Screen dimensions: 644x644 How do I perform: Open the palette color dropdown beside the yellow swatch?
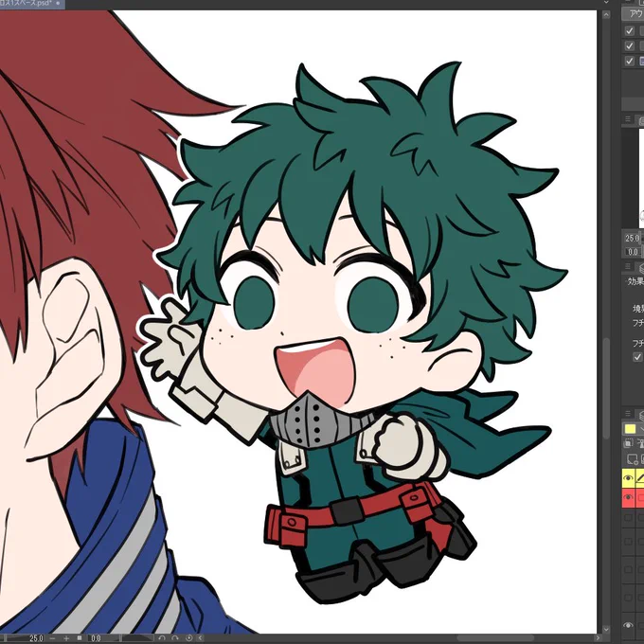coord(641,429)
